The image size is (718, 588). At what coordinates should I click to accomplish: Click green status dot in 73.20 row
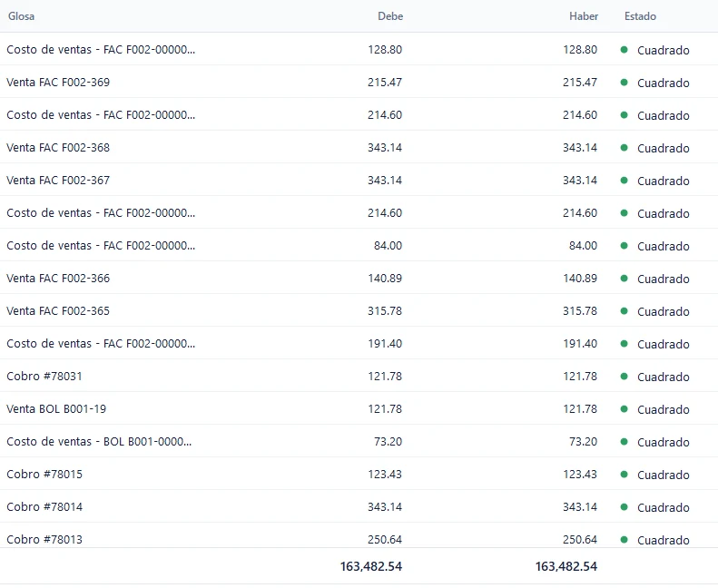point(624,442)
